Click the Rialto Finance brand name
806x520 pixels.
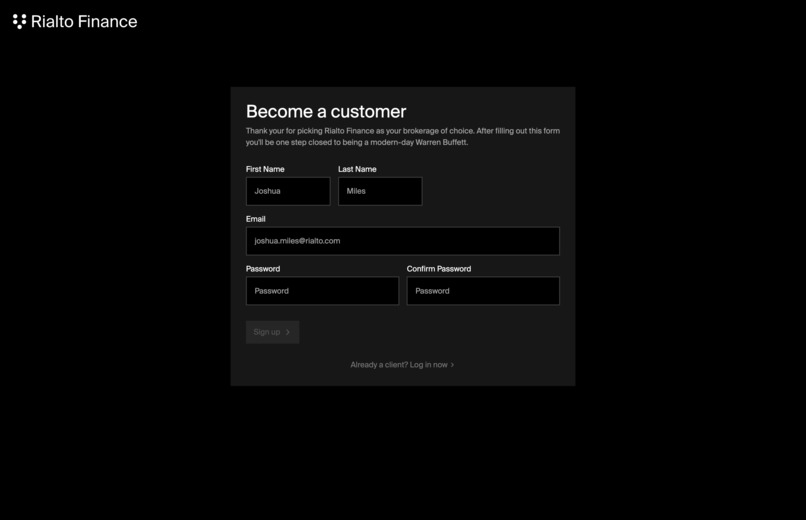click(84, 22)
